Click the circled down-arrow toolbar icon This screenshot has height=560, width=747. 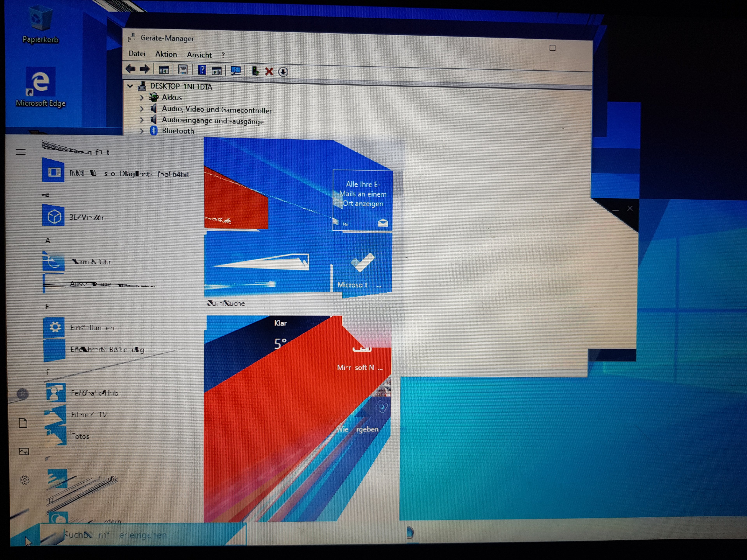click(x=283, y=72)
